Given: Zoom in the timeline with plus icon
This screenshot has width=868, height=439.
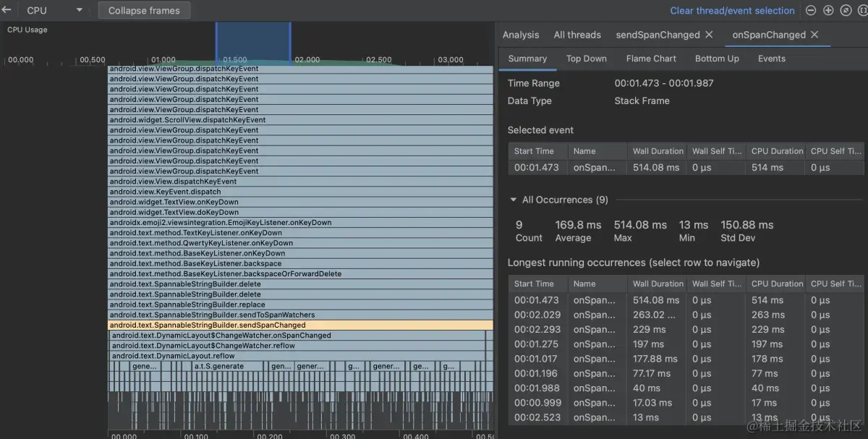Looking at the screenshot, I should (x=828, y=10).
